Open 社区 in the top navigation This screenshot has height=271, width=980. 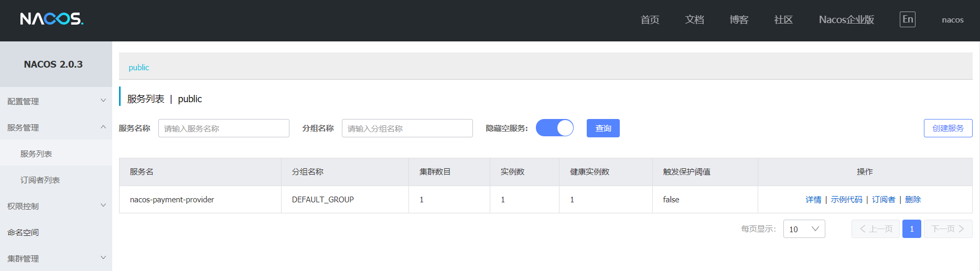click(x=783, y=20)
